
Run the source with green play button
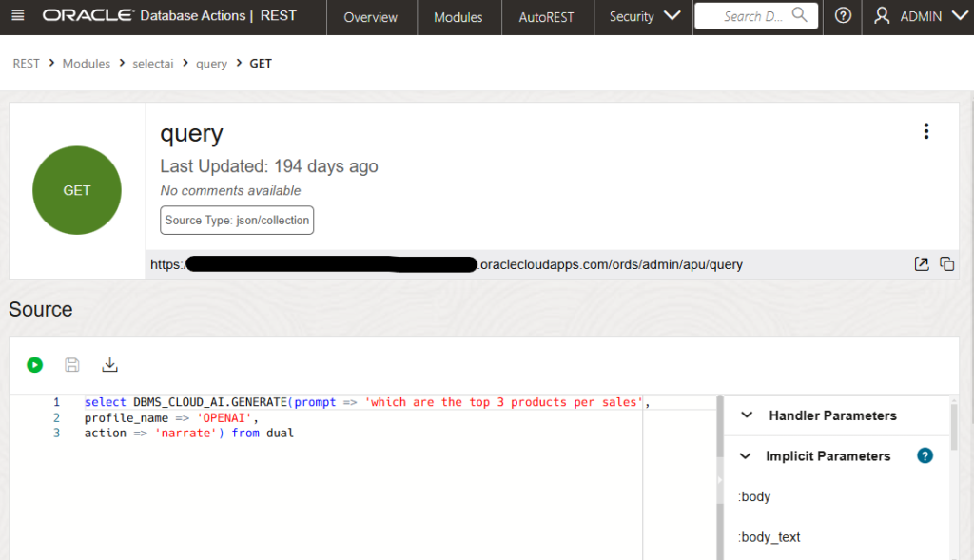click(35, 364)
